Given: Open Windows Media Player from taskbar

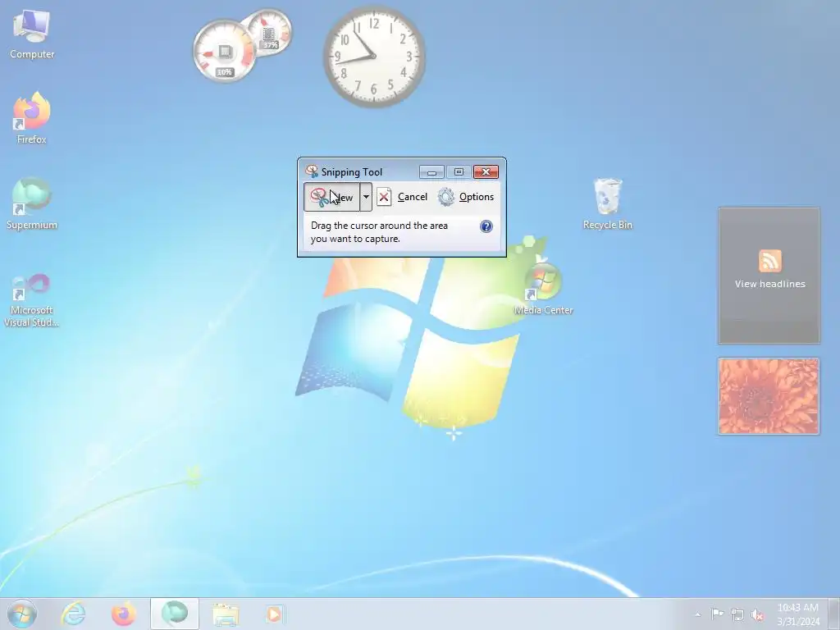Looking at the screenshot, I should click(276, 614).
